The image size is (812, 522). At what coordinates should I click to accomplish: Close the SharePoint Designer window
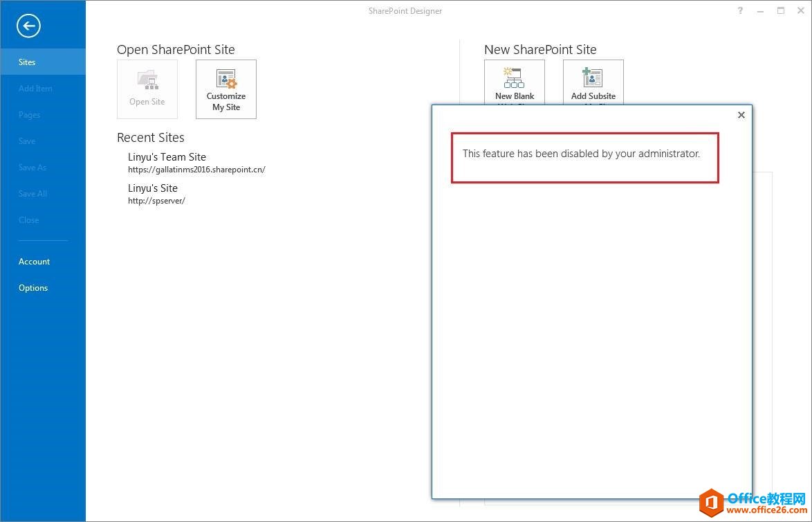pyautogui.click(x=801, y=11)
